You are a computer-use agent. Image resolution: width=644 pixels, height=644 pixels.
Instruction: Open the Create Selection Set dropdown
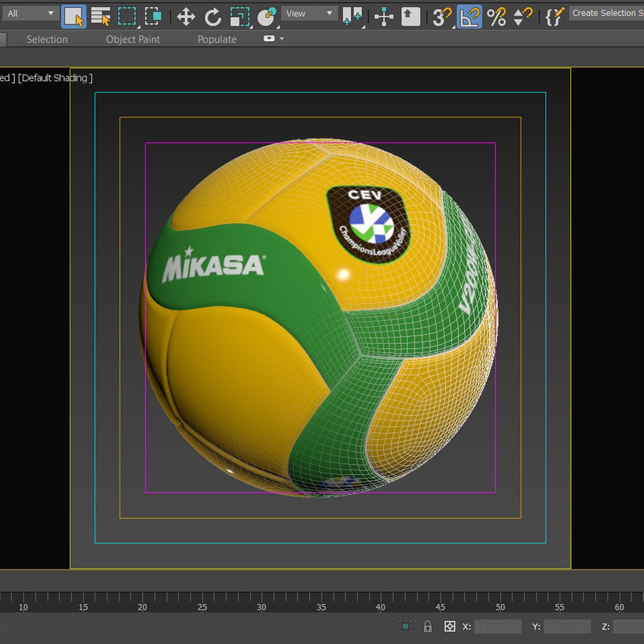(x=606, y=13)
